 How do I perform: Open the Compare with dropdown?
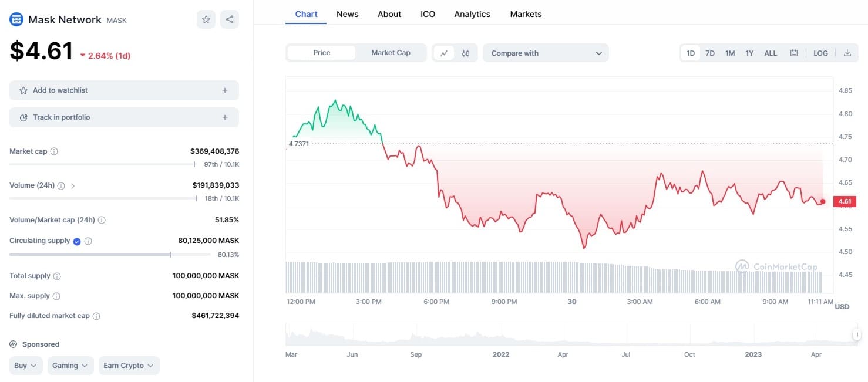tap(546, 53)
